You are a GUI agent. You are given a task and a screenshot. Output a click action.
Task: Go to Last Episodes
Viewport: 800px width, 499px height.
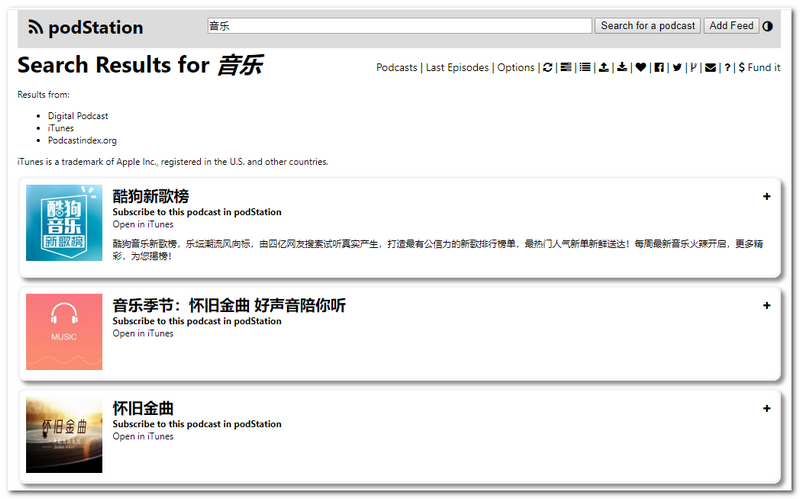point(457,68)
